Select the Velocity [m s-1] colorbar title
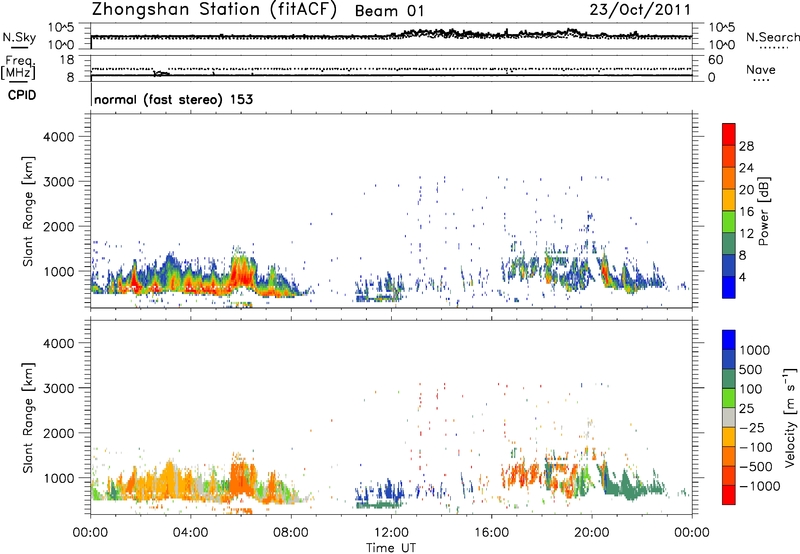Image resolution: width=800 pixels, height=554 pixels. click(790, 417)
